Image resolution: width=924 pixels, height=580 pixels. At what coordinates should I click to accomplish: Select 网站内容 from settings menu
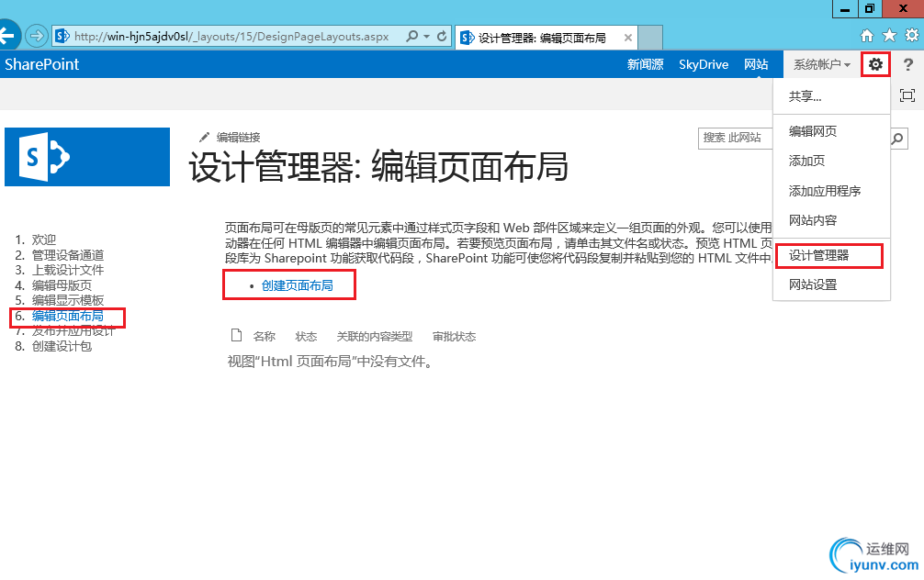click(x=831, y=220)
